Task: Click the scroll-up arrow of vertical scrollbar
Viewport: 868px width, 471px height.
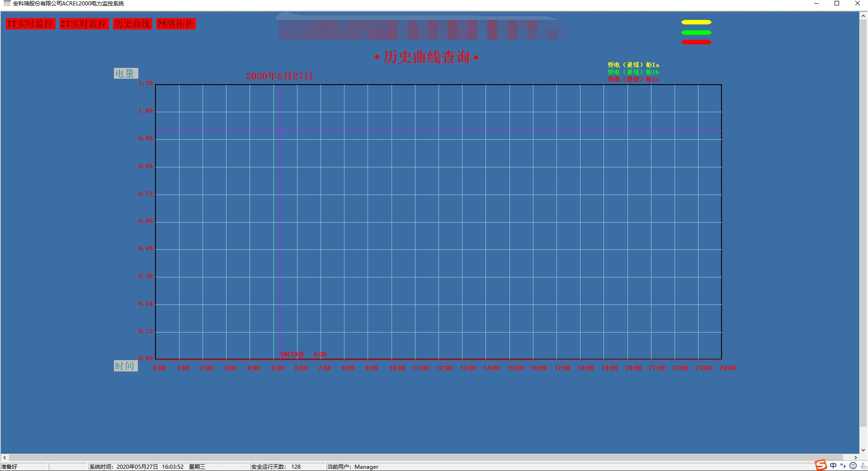Action: pos(863,16)
